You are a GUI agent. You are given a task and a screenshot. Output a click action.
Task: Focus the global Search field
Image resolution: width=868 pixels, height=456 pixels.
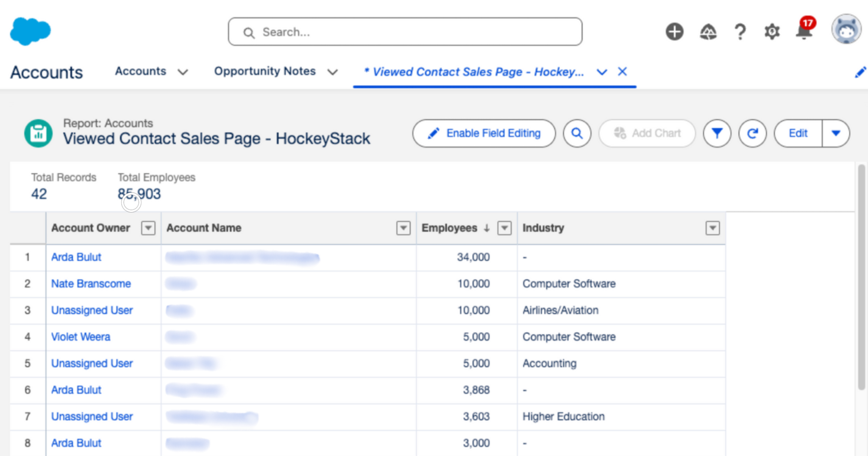405,32
